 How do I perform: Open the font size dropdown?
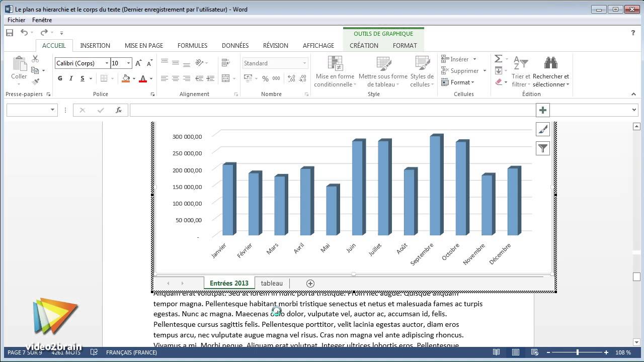[129, 63]
